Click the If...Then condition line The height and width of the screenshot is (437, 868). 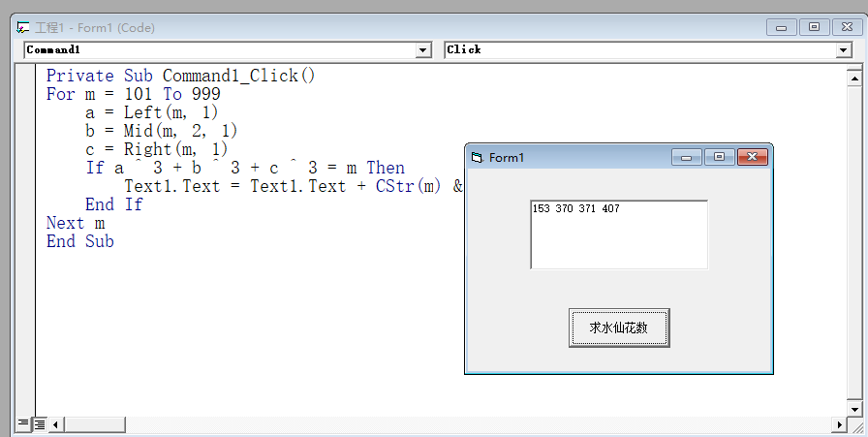tap(245, 168)
